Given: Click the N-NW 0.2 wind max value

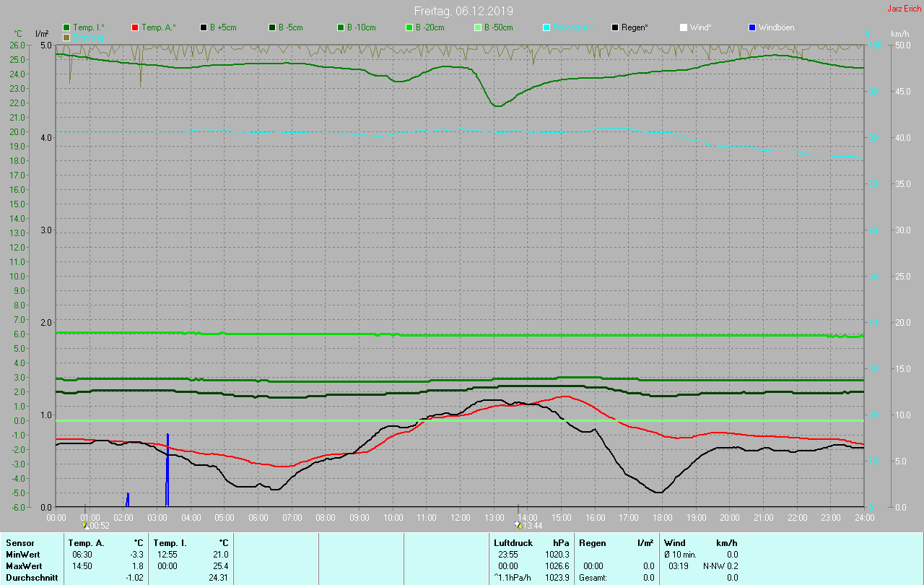Looking at the screenshot, I should [720, 566].
